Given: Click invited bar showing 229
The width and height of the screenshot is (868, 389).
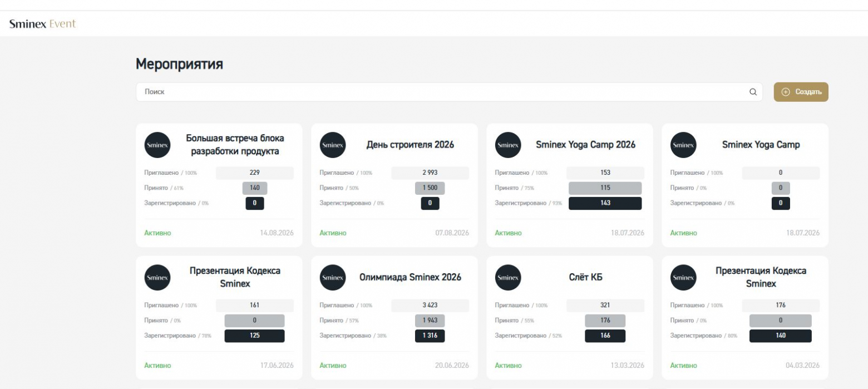Looking at the screenshot, I should [x=255, y=173].
